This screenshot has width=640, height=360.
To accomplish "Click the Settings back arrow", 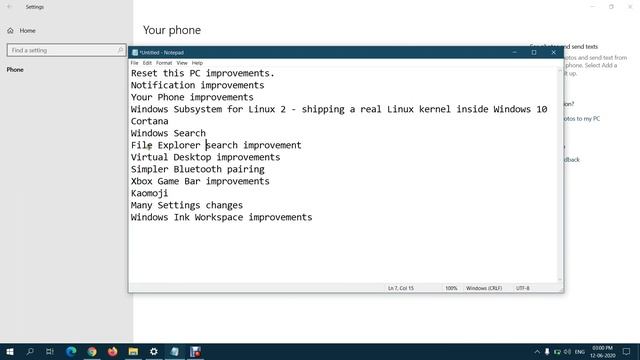I will 9,7.
